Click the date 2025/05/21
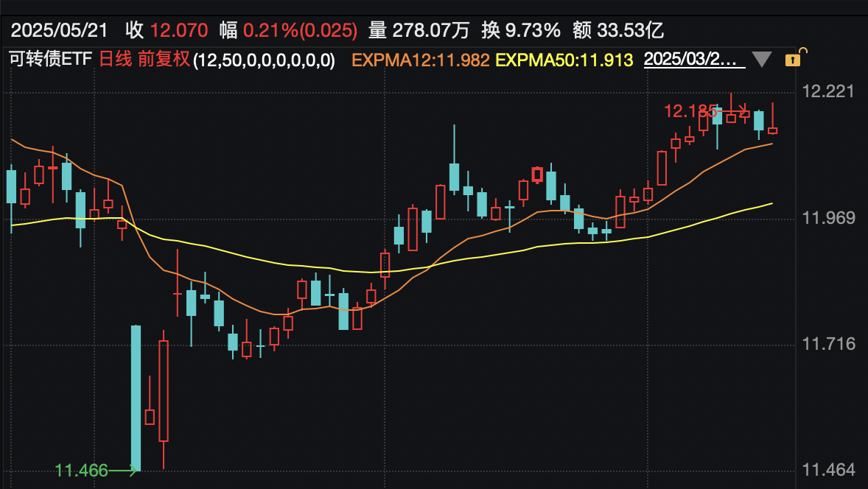Viewport: 868px width, 489px height. point(59,30)
